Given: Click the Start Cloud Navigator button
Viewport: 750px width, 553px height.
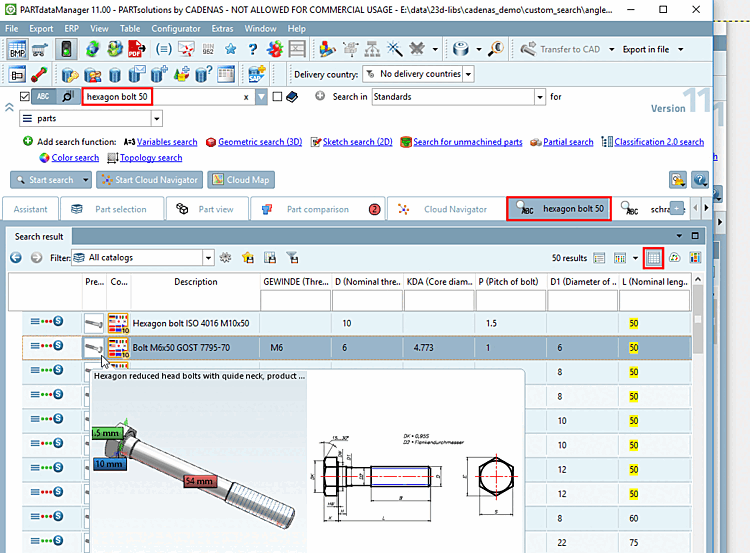Looking at the screenshot, I should (151, 180).
